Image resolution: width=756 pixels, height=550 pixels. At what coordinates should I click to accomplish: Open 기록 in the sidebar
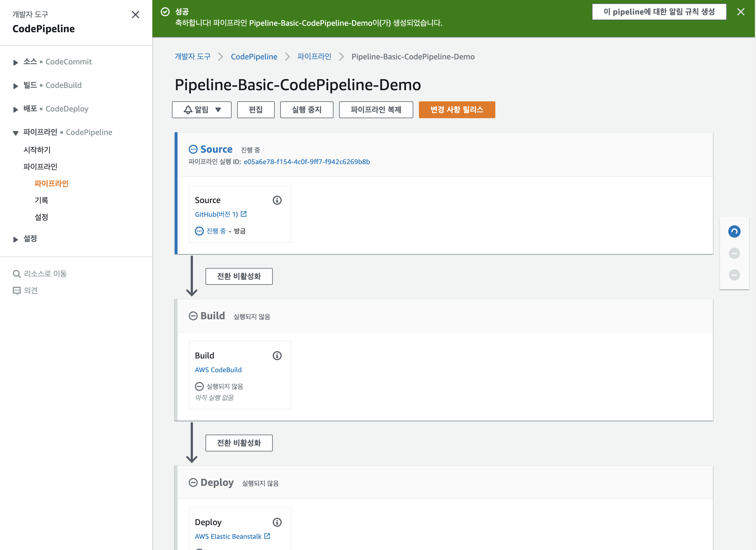pos(41,200)
